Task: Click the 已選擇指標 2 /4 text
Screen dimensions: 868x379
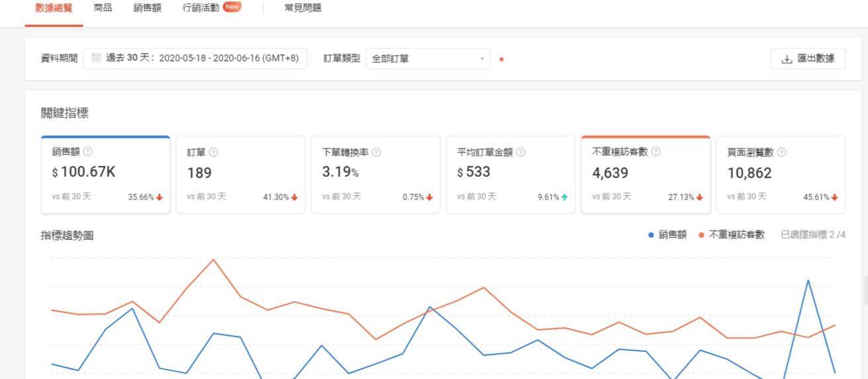Action: point(813,235)
